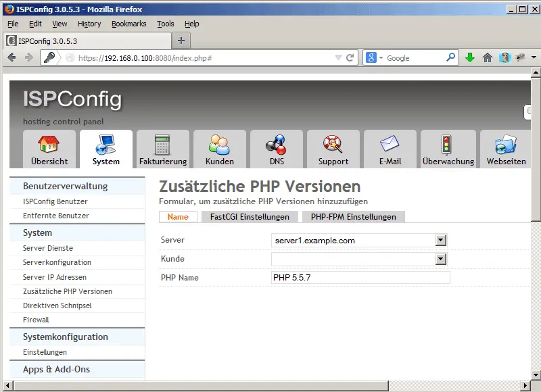Click the ISPConfig logo text
Screen dimensions: 541x392
click(72, 99)
